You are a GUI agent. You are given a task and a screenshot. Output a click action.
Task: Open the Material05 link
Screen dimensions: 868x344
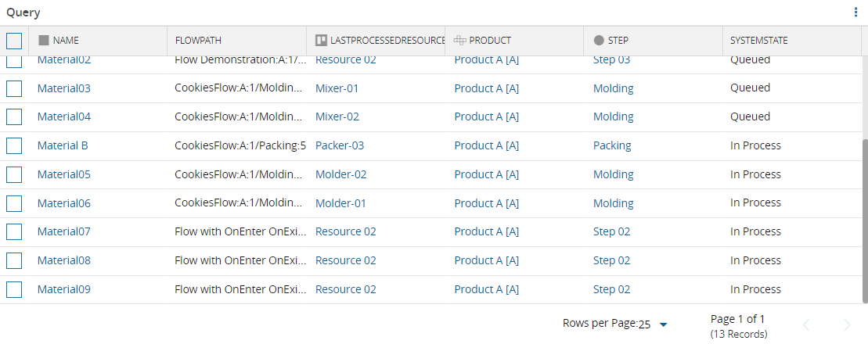[x=63, y=174]
